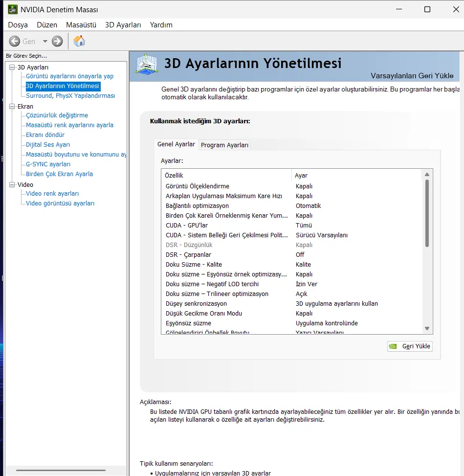The width and height of the screenshot is (464, 476).
Task: Go to the Home page icon
Action: (79, 41)
